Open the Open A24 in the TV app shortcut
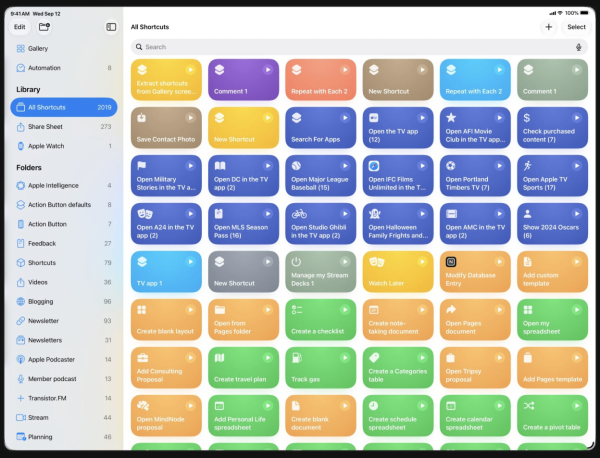 click(x=166, y=223)
